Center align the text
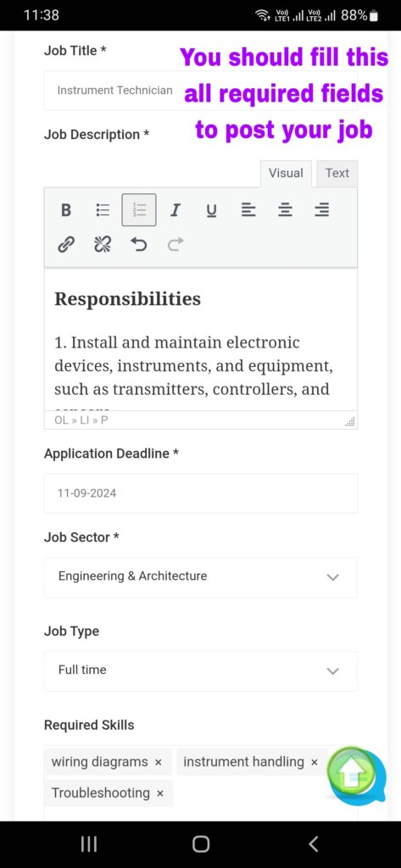The width and height of the screenshot is (401, 868). tap(285, 210)
